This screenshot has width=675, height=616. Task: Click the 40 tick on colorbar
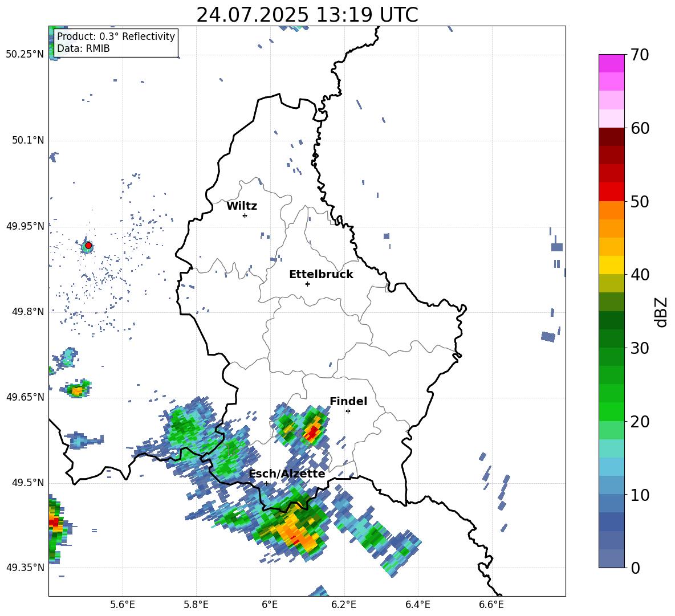[640, 275]
